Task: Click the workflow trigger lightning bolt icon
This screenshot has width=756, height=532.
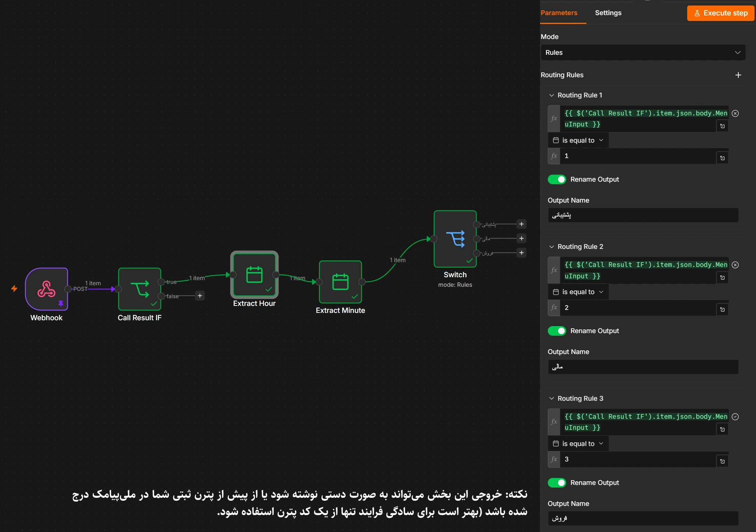Action: coord(14,289)
